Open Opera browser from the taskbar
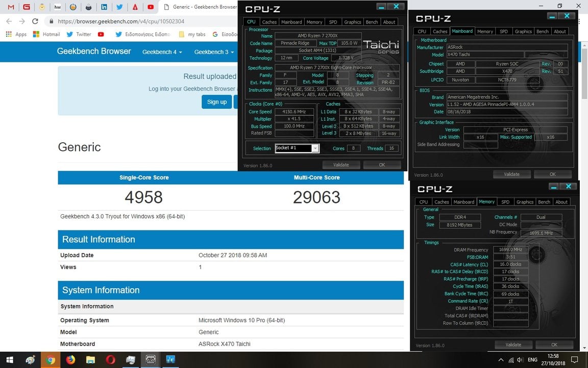 pyautogui.click(x=111, y=360)
